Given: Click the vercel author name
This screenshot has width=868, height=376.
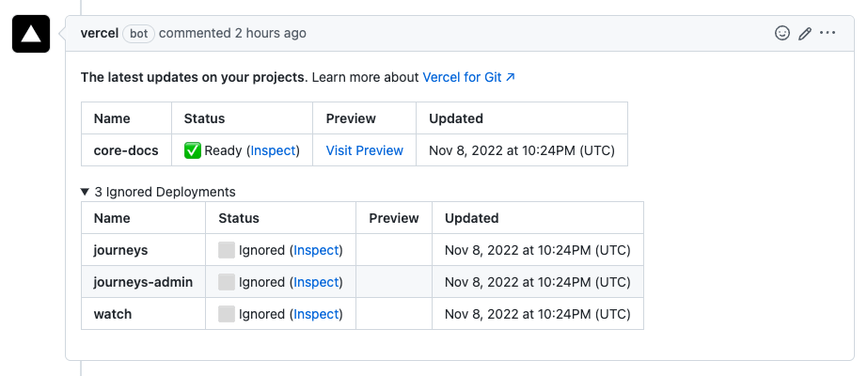Looking at the screenshot, I should 100,33.
